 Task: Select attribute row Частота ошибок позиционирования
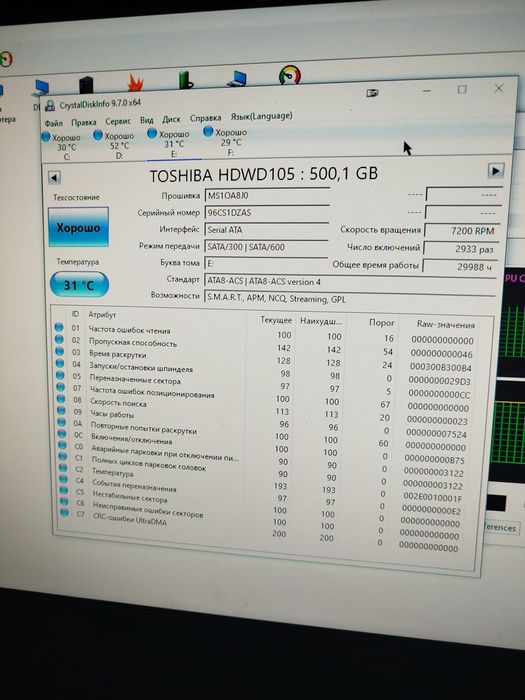pyautogui.click(x=262, y=396)
